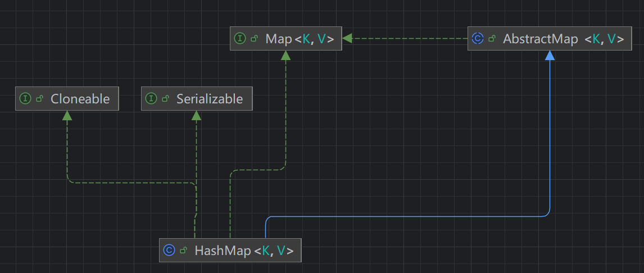This screenshot has width=644, height=273.
Task: Click the class icon on HashMap node
Action: tap(169, 251)
